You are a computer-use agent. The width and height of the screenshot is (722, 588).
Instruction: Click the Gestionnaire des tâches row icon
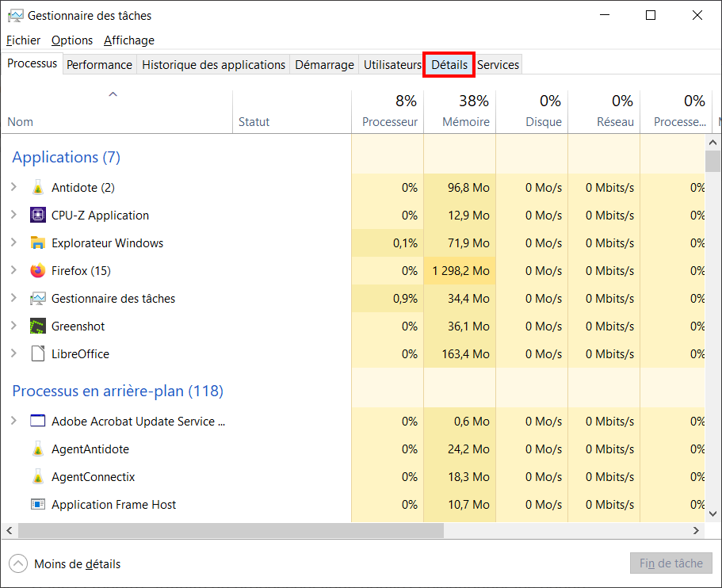38,299
